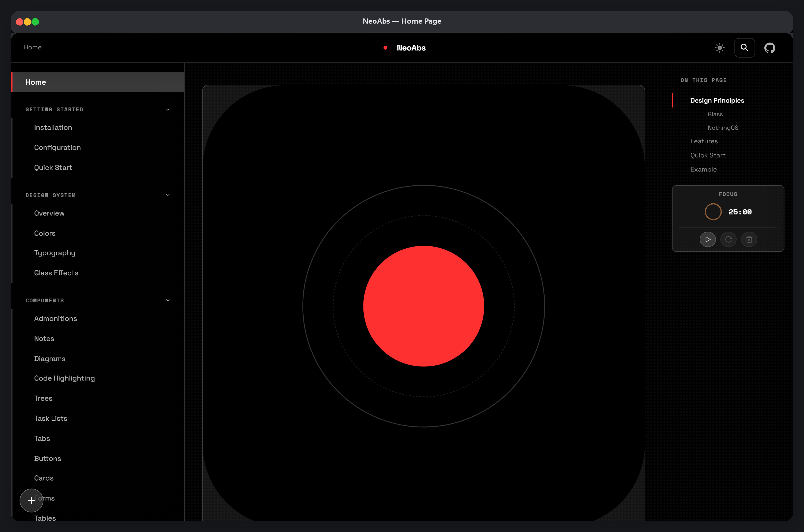
Task: Jump to NothingOS subsection
Action: click(x=723, y=128)
